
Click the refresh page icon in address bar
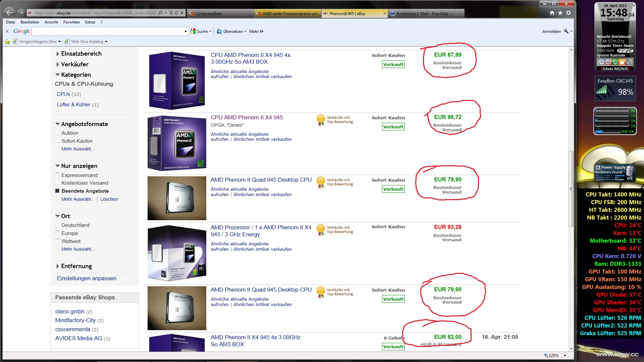pyautogui.click(x=176, y=13)
